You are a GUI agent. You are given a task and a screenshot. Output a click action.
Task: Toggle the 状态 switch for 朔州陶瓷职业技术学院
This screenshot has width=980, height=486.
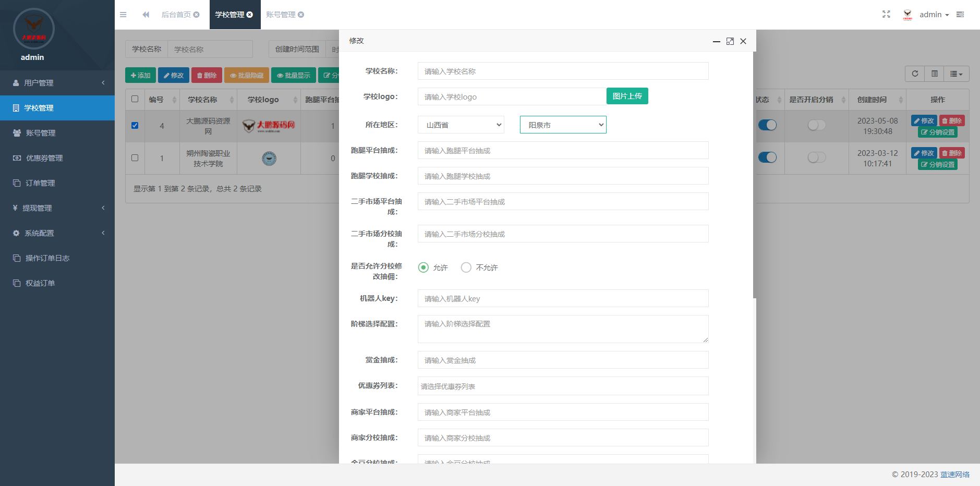[x=768, y=157]
